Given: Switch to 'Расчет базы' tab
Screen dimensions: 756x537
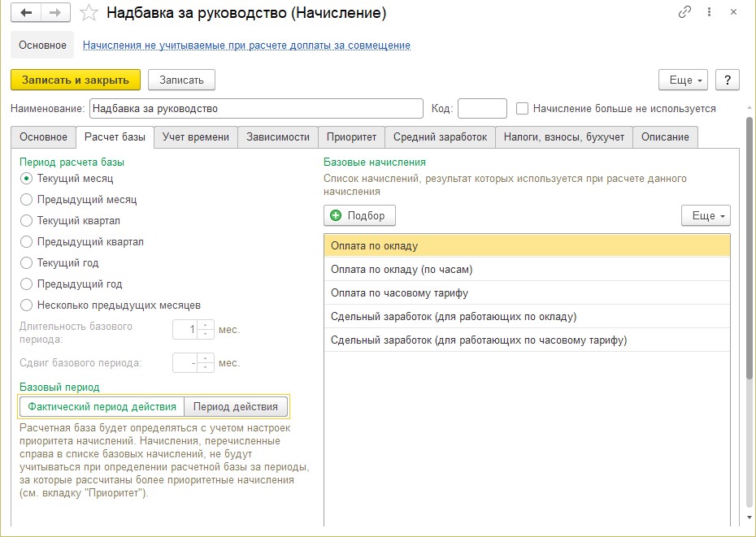Looking at the screenshot, I should [115, 137].
